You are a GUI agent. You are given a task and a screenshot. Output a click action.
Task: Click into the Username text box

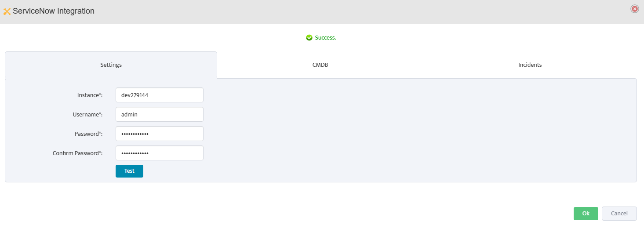coord(159,114)
